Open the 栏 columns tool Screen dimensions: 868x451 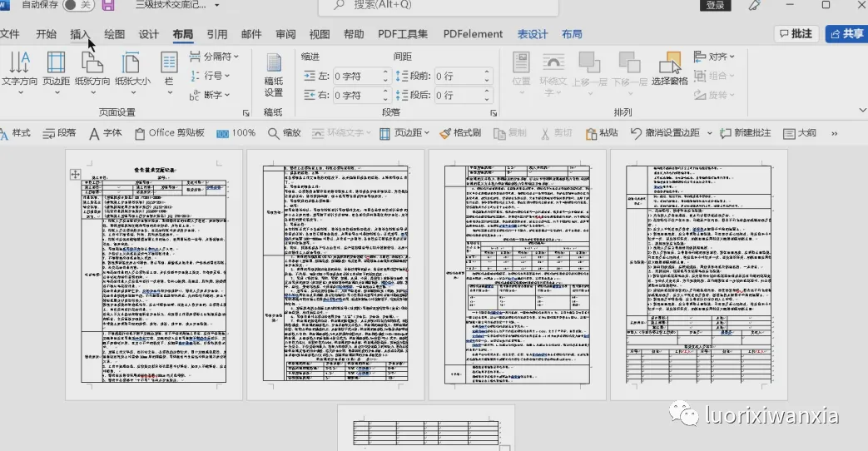pyautogui.click(x=169, y=72)
